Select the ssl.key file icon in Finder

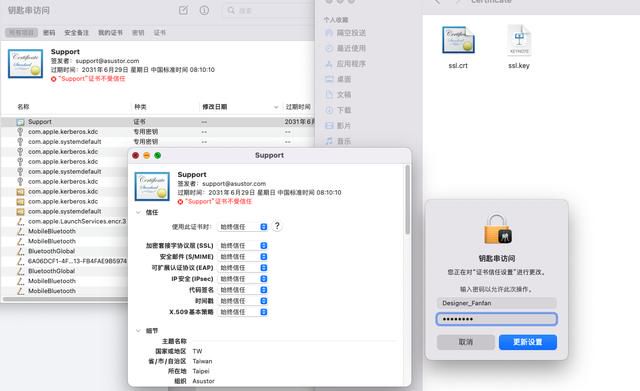pyautogui.click(x=519, y=40)
